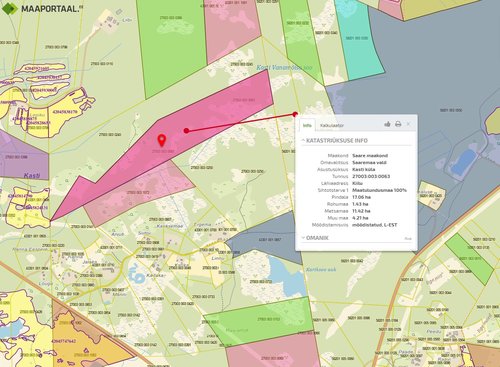Open the Kalkulaator tab
500x367 pixels.
pos(332,126)
